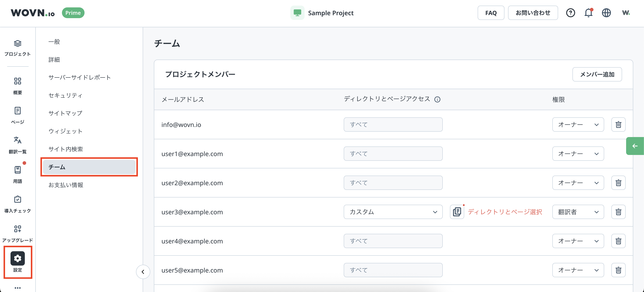This screenshot has height=292, width=644.
Task: Click the notification bell icon
Action: 588,13
